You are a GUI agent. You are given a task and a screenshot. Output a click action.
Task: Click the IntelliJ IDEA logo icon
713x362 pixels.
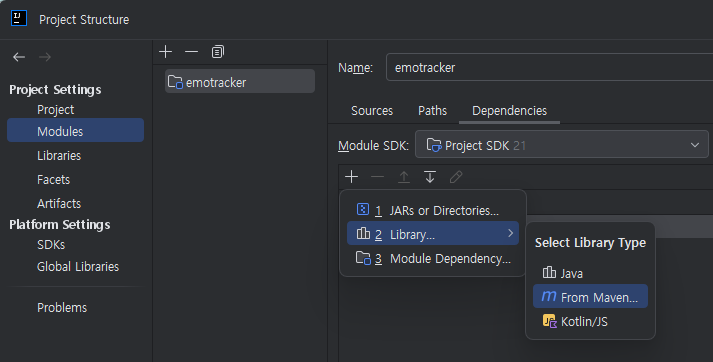(x=19, y=19)
